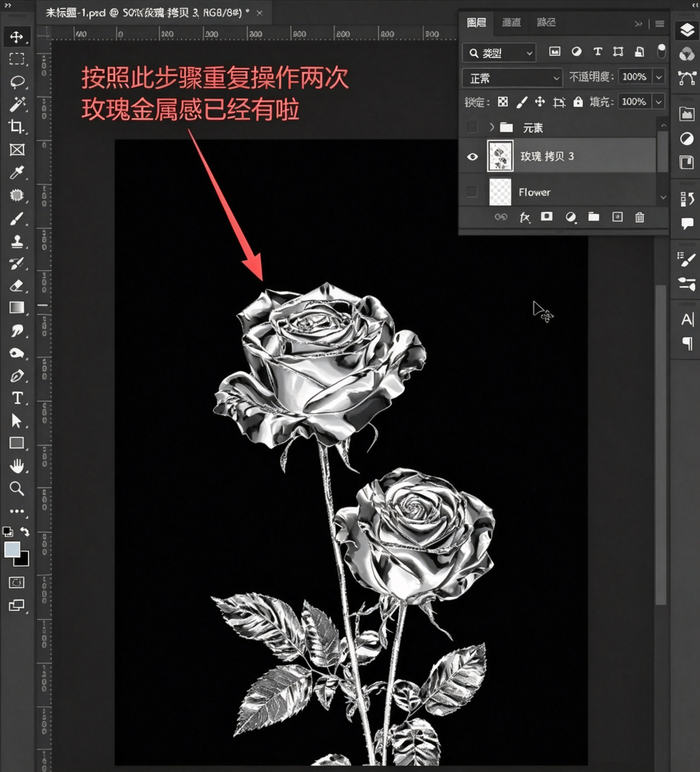Select the Brush tool

click(17, 218)
